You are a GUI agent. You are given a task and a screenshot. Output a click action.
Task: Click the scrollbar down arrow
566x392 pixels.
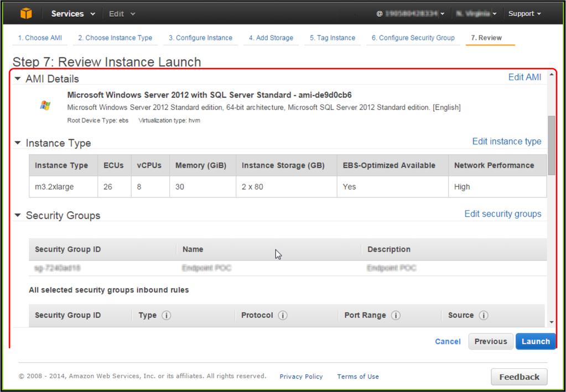[x=551, y=322]
